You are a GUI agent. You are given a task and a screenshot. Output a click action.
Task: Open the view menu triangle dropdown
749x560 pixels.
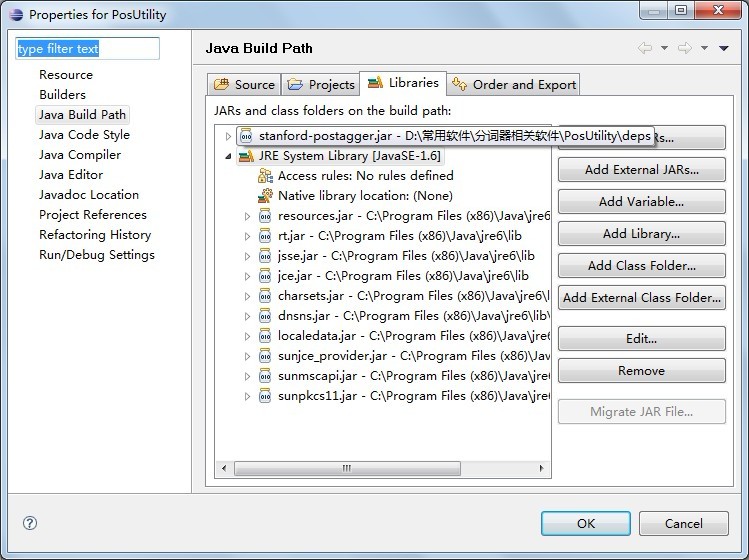(x=724, y=48)
